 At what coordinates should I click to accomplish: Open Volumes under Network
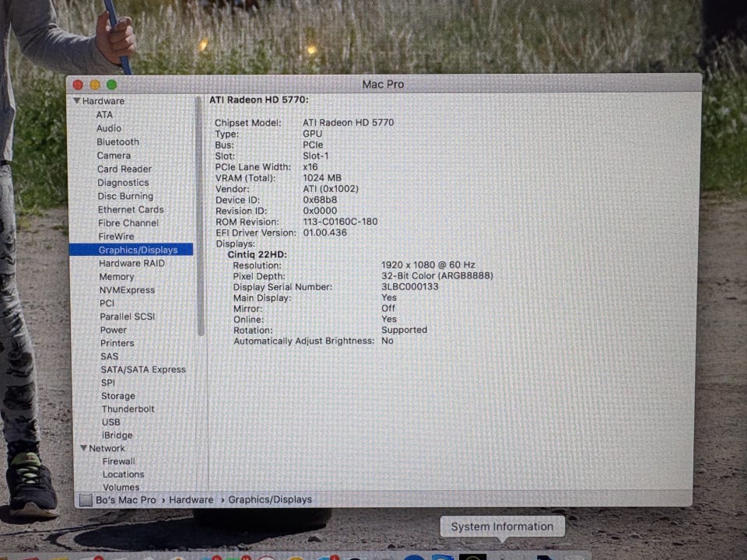click(x=121, y=487)
